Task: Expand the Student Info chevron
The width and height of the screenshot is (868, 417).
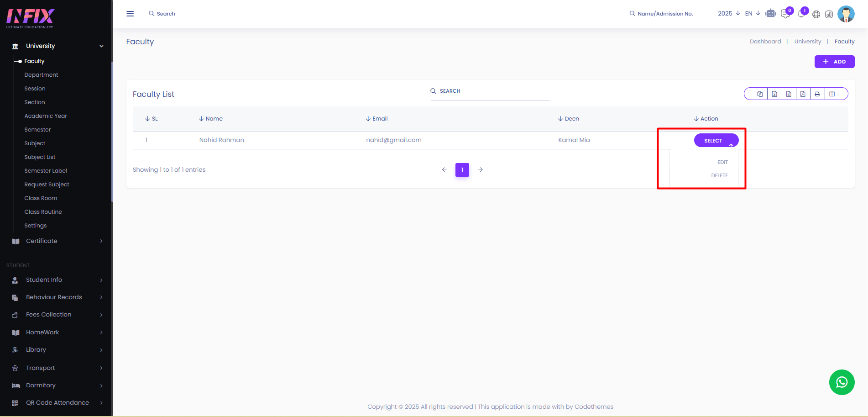Action: 101,280
